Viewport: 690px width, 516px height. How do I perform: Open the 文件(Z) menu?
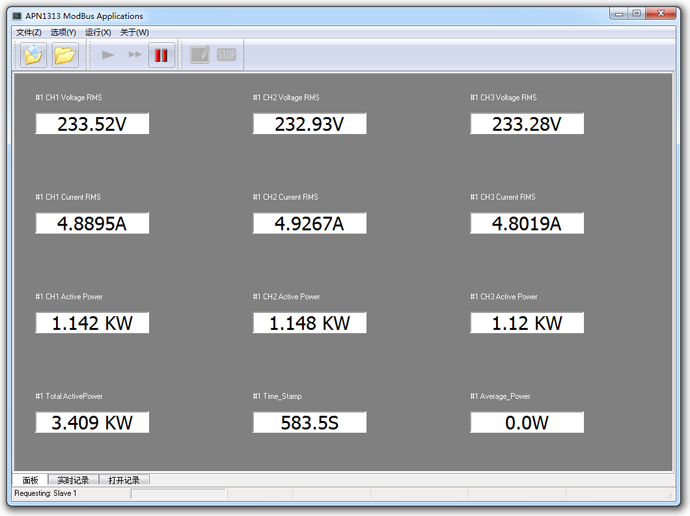pyautogui.click(x=29, y=32)
